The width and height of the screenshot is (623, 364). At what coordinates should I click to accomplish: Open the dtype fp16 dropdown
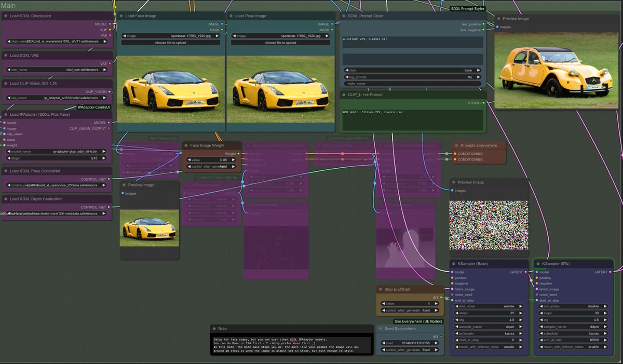tap(57, 158)
